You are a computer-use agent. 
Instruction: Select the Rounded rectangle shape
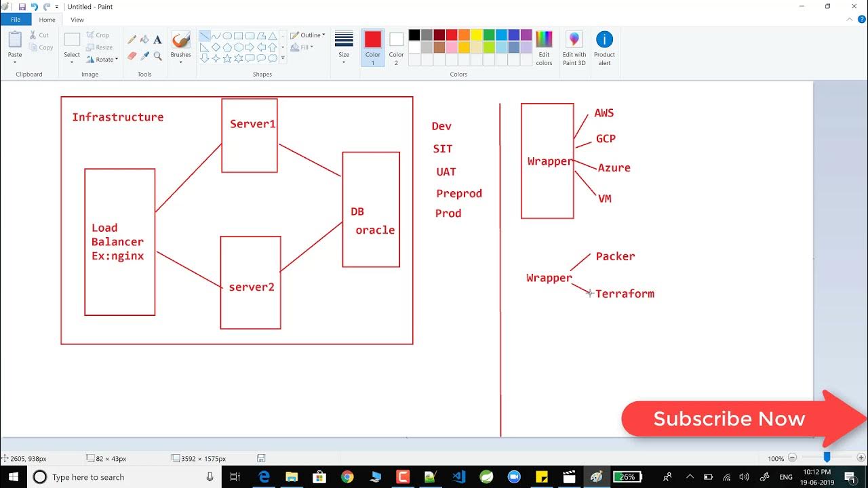(x=250, y=36)
